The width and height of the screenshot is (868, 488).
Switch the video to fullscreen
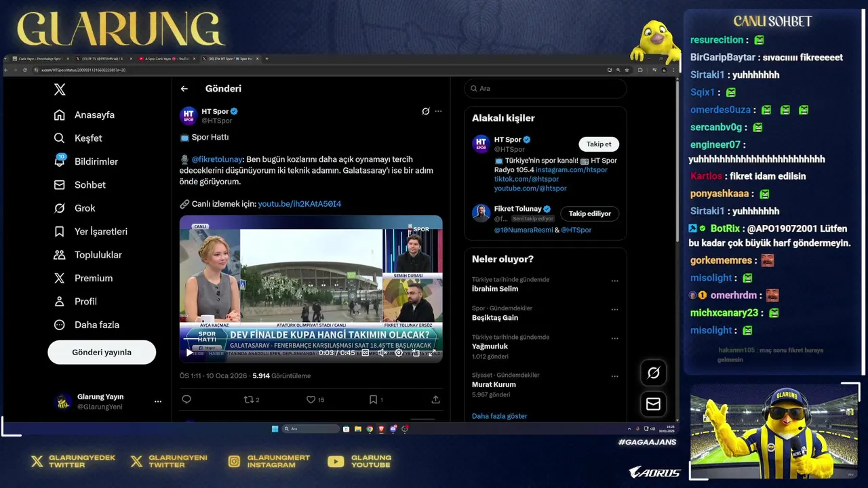click(x=433, y=352)
